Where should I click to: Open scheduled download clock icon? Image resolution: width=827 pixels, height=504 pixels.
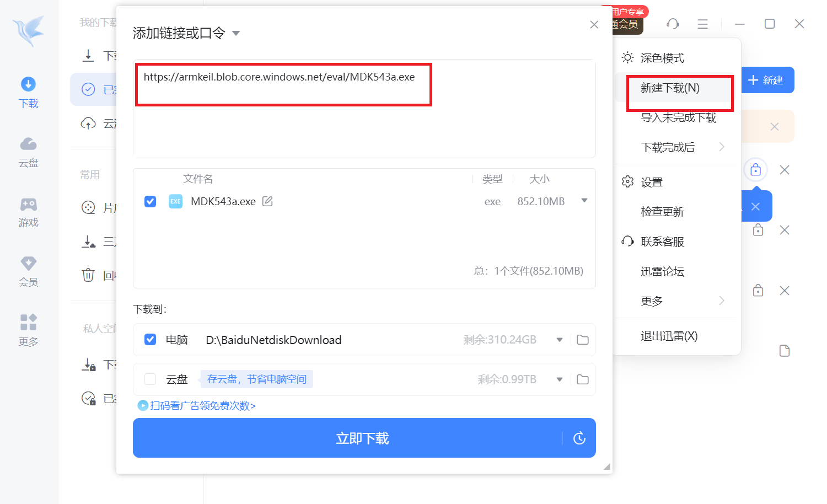tap(579, 438)
